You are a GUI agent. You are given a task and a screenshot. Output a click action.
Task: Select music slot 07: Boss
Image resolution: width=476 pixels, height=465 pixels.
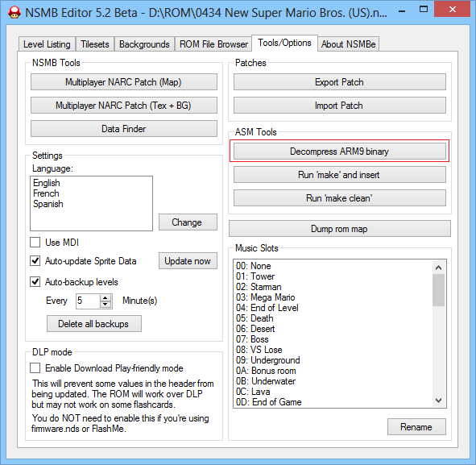[252, 339]
